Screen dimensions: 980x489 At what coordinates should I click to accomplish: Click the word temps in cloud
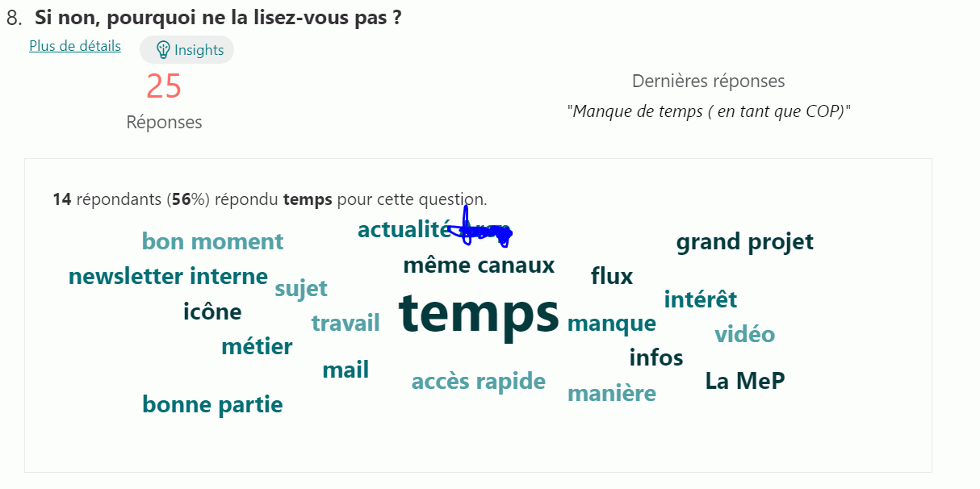click(479, 313)
